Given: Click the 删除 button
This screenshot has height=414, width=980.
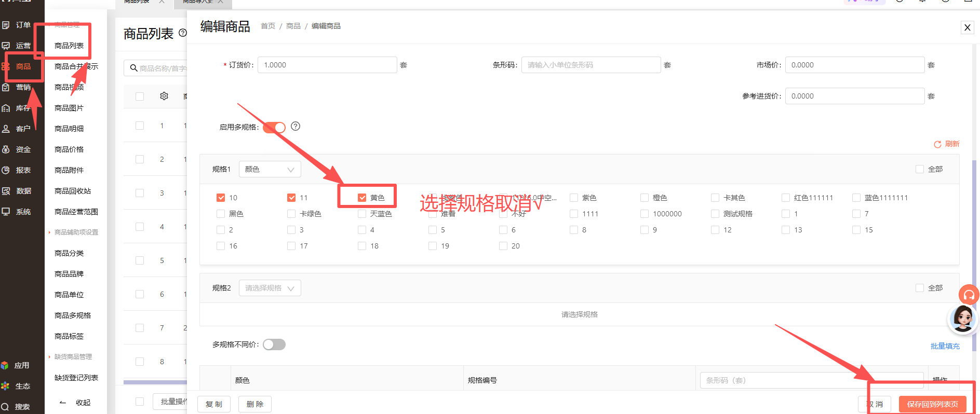Looking at the screenshot, I should (x=255, y=404).
